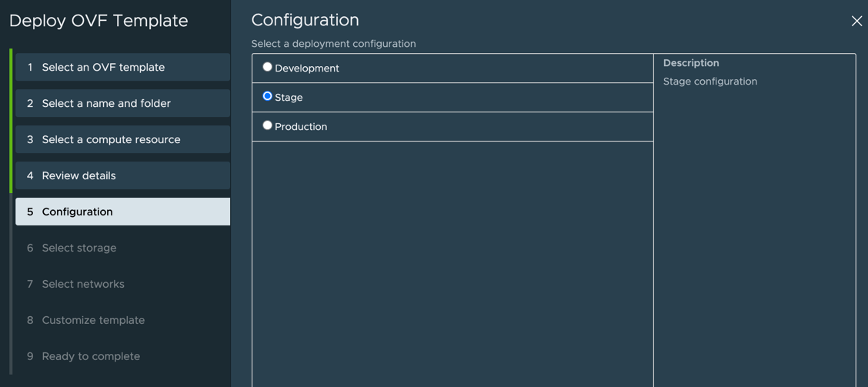Open step 8 Customize template
Image resolution: width=868 pixels, height=387 pixels.
tap(122, 320)
